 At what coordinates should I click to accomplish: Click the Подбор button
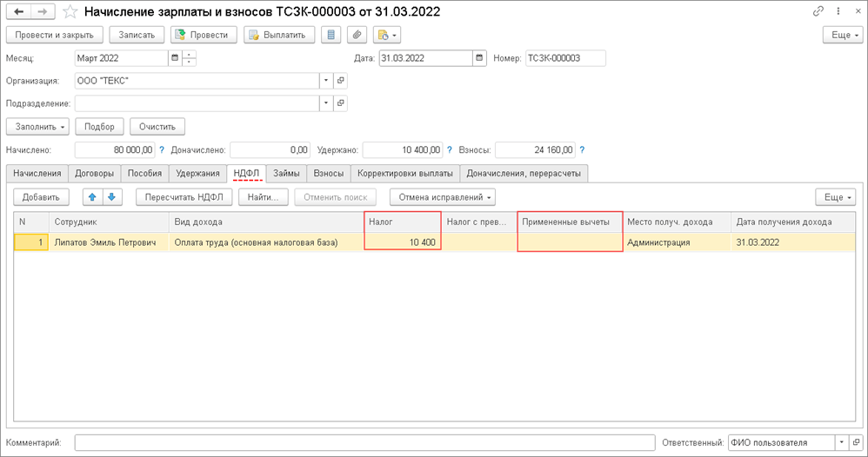point(100,127)
